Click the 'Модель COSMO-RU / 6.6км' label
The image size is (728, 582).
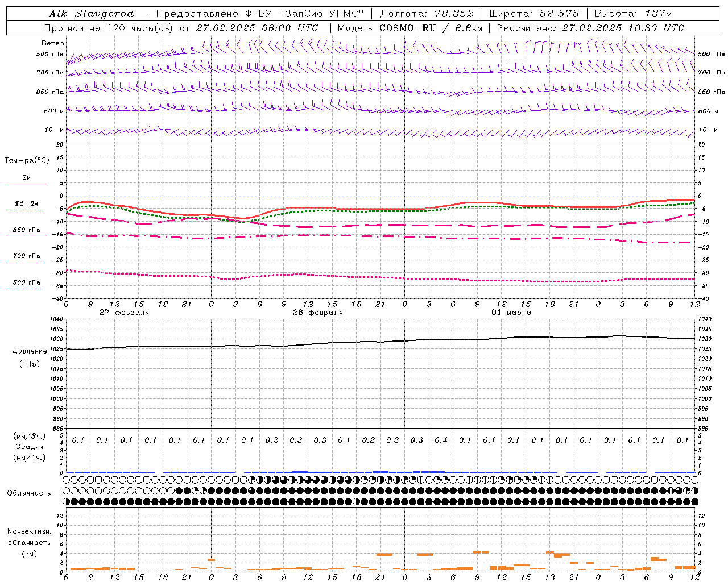click(x=410, y=28)
